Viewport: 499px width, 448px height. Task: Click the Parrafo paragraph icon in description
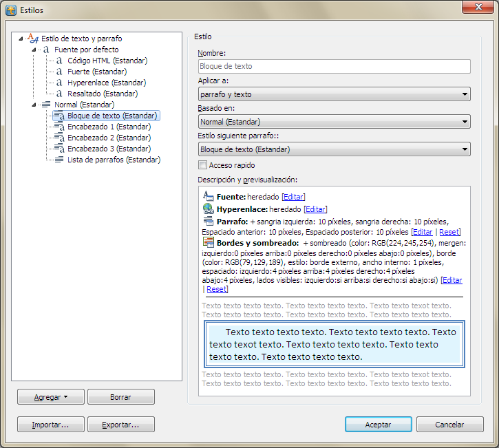point(209,221)
